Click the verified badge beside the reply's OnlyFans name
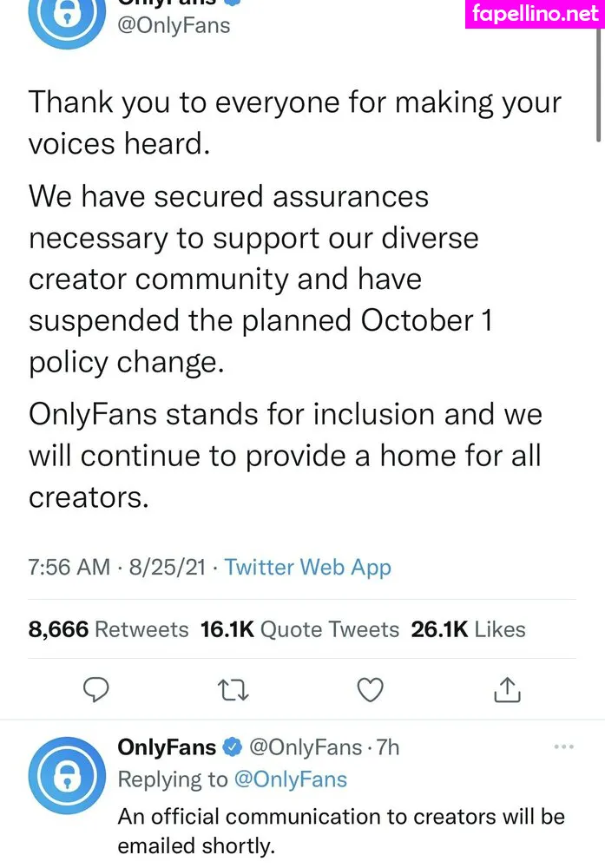605x868 pixels. (233, 746)
